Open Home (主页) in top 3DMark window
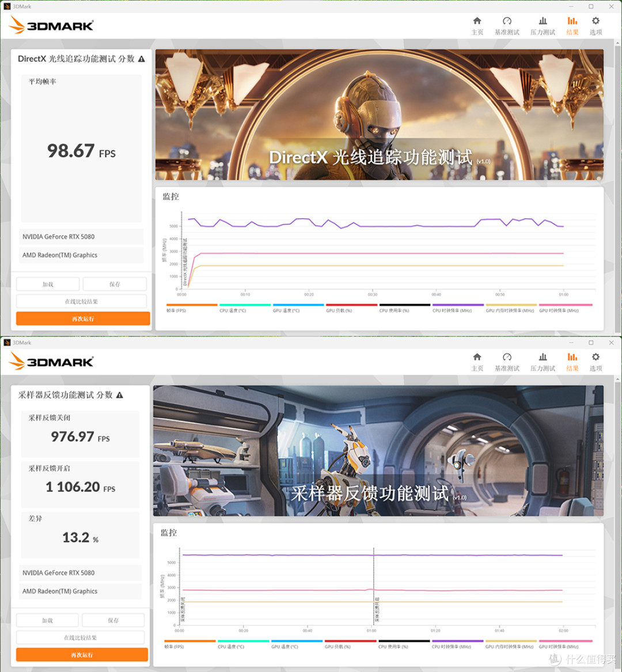The height and width of the screenshot is (672, 622). tap(477, 26)
